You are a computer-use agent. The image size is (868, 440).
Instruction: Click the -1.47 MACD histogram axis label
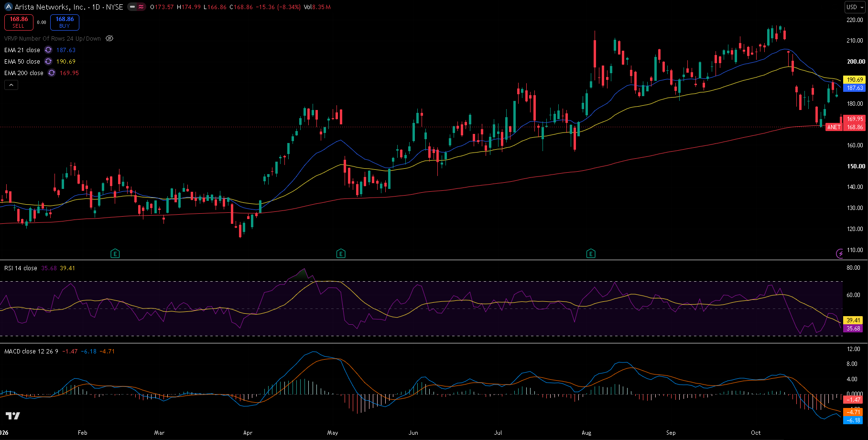coord(854,400)
